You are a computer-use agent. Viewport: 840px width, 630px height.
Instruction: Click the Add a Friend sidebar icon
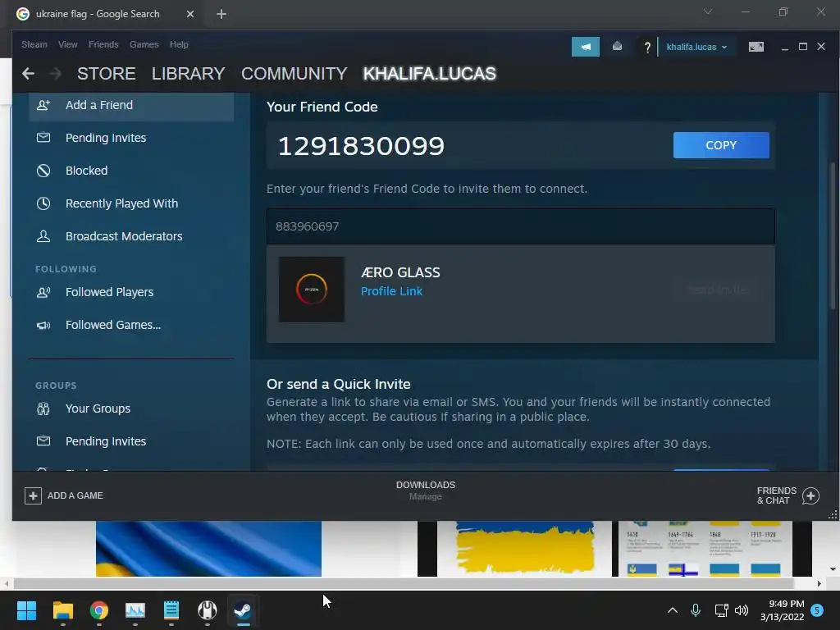click(43, 105)
